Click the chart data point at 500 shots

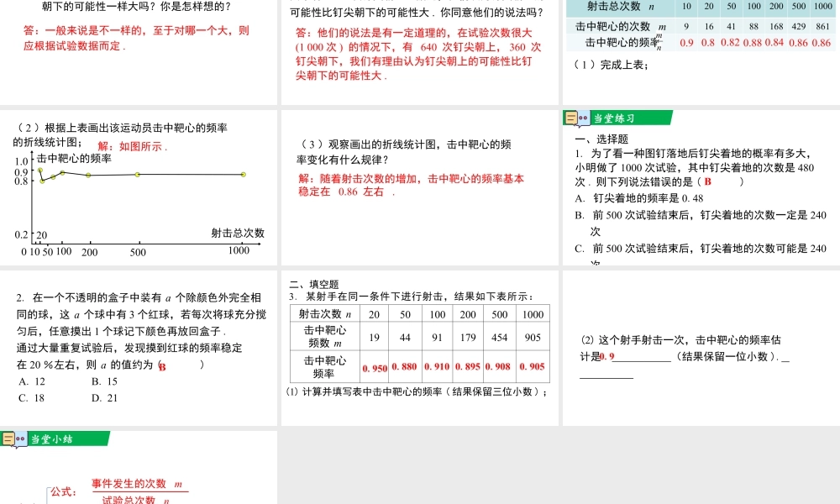(x=138, y=175)
